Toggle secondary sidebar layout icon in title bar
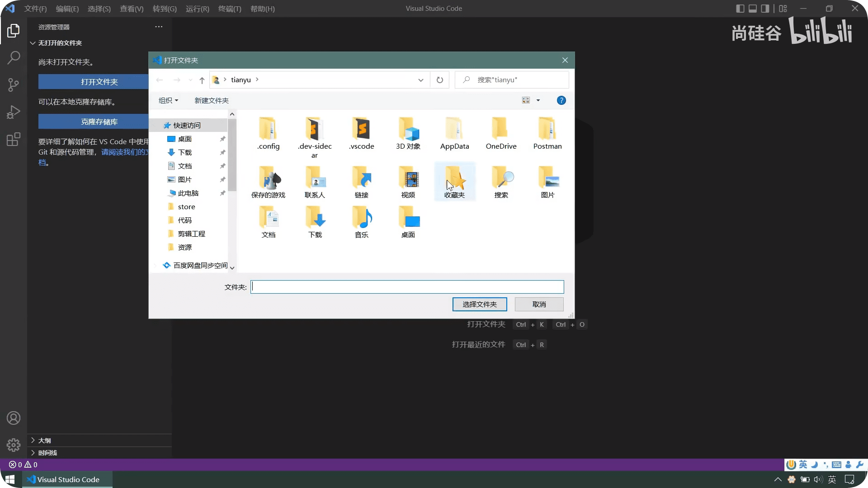This screenshot has height=488, width=868. pos(765,9)
